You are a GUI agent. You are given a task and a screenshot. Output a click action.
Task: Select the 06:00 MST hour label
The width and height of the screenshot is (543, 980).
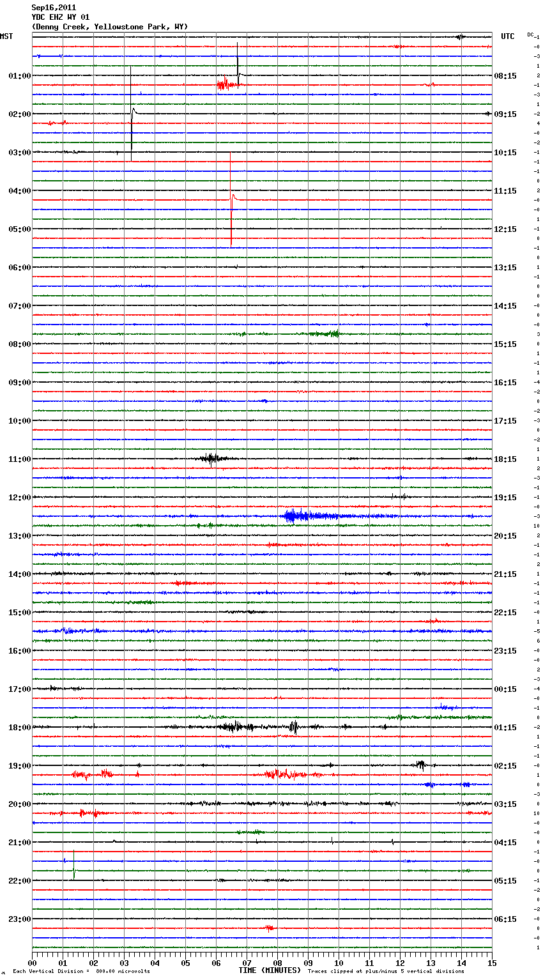[x=20, y=268]
